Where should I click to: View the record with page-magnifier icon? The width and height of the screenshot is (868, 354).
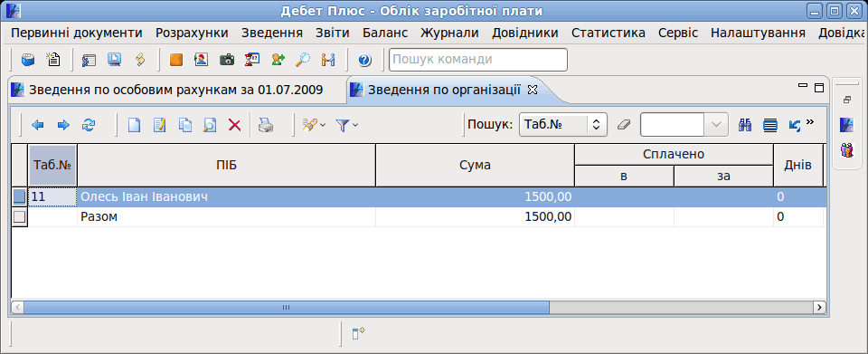tap(210, 125)
